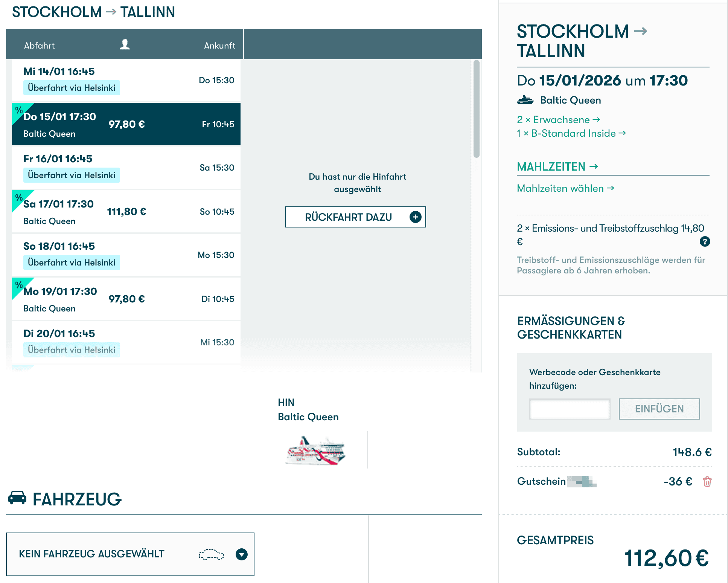Click the help question mark icon

pos(705,241)
